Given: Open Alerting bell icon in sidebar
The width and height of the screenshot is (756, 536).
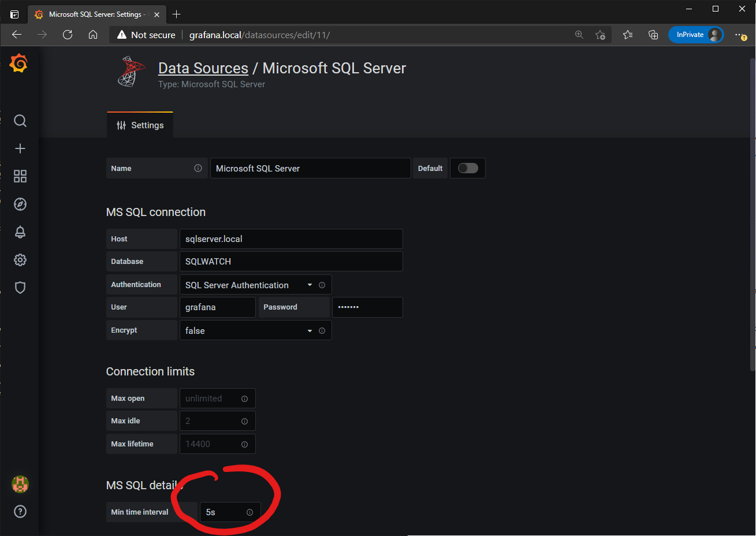Looking at the screenshot, I should (20, 232).
